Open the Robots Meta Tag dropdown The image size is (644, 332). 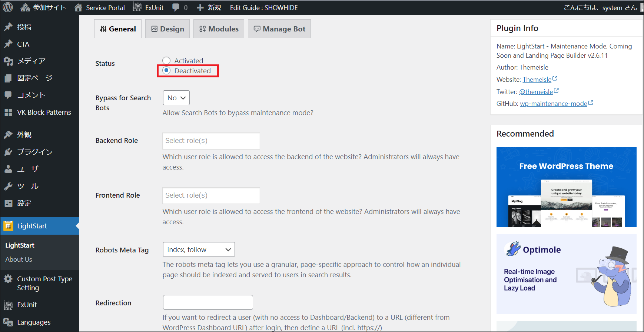[199, 249]
